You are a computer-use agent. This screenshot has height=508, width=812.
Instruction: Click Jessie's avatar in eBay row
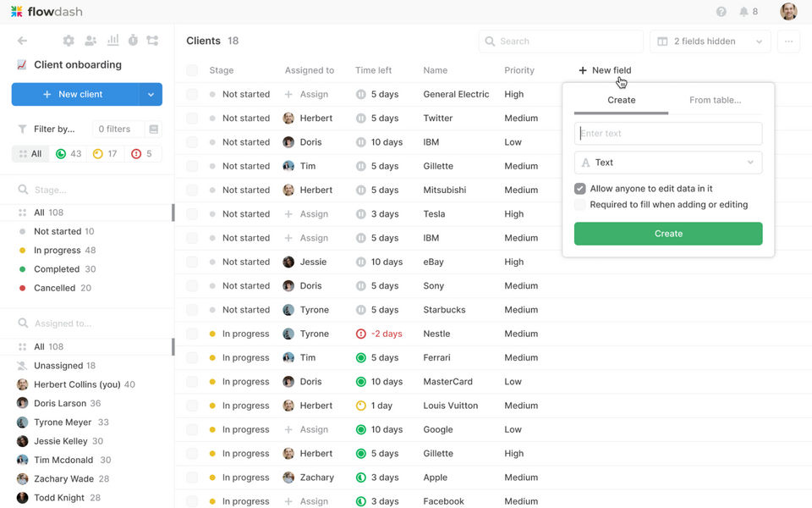click(288, 262)
